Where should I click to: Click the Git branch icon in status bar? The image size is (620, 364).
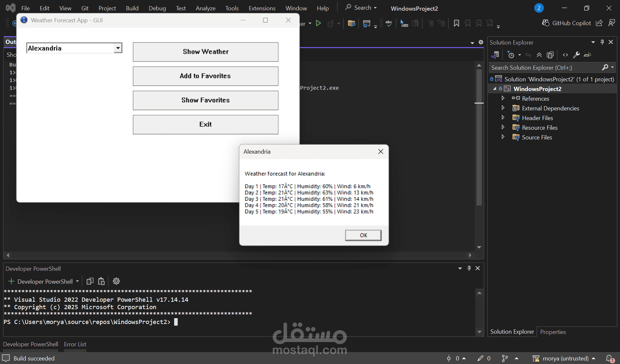[505, 358]
